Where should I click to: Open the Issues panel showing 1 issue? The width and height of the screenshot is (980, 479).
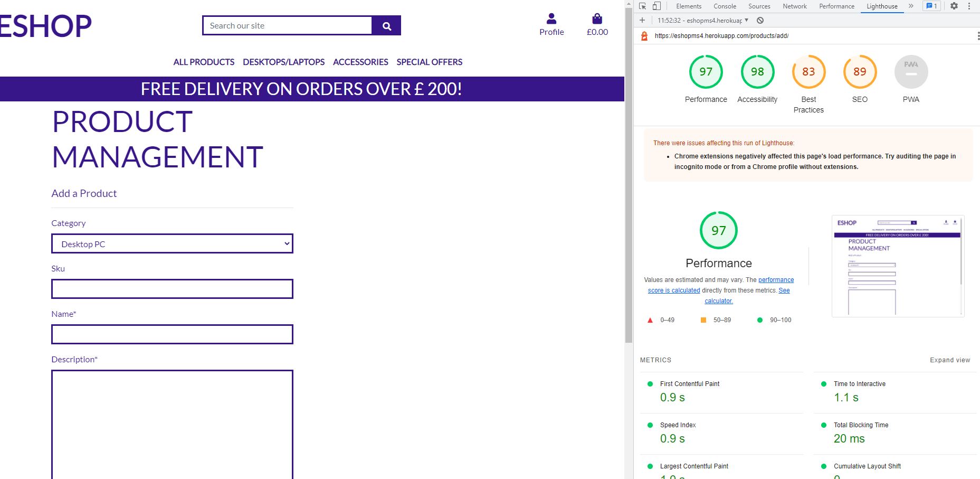click(931, 6)
